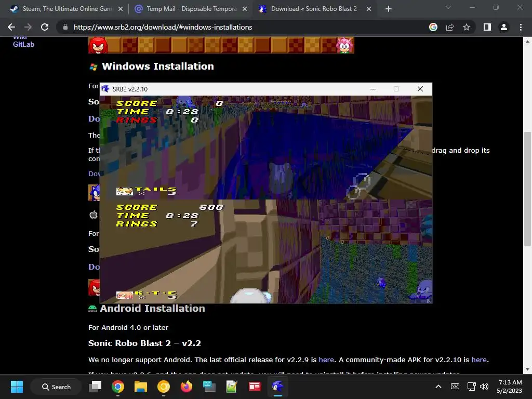Share this page via the share icon

pyautogui.click(x=450, y=27)
